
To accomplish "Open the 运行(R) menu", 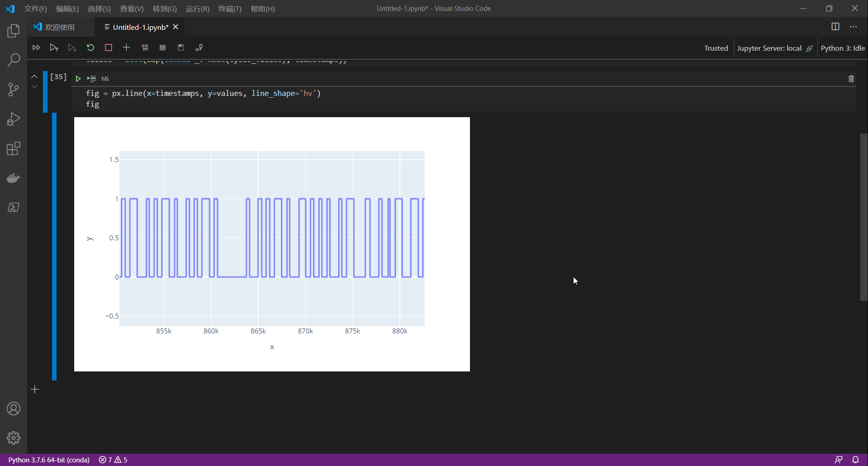I will click(197, 8).
